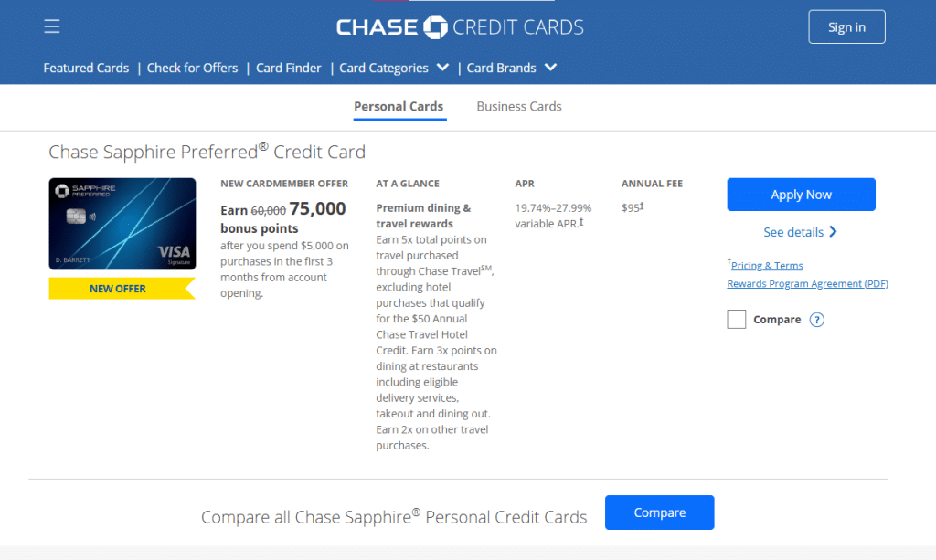Click the Chase octagon logo
Viewport: 936px width, 560px height.
434,26
